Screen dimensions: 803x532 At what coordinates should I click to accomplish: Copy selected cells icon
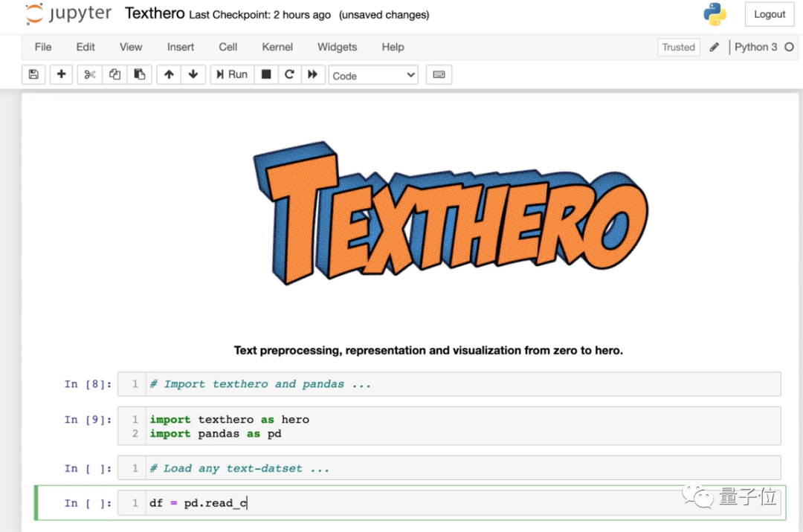point(115,75)
